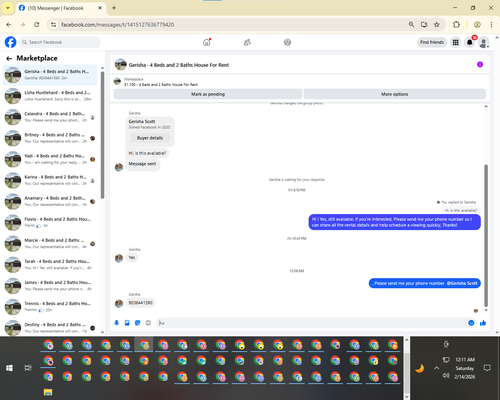Viewport: 500px width, 400px height.
Task: Open the Anamary conversation
Action: 50,201
